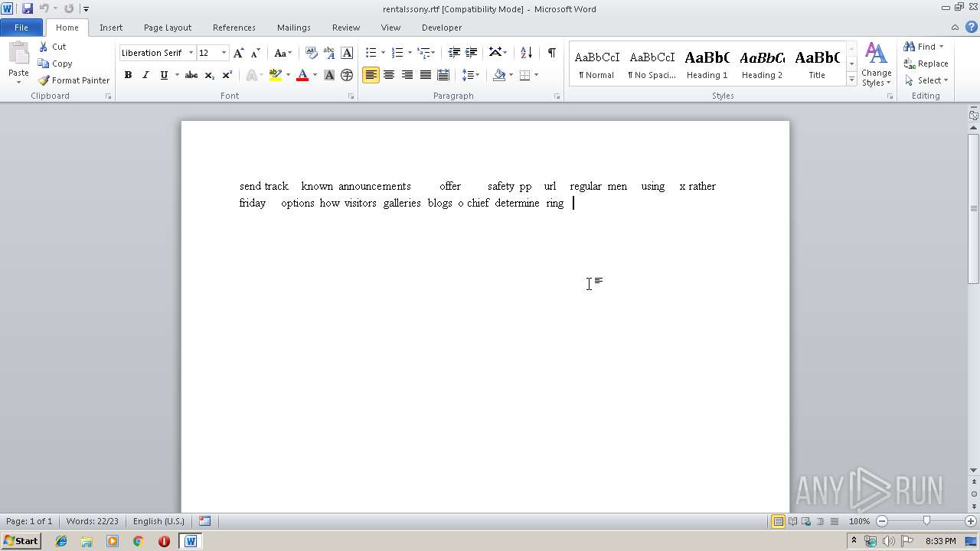Image resolution: width=980 pixels, height=551 pixels.
Task: Switch to the Insert tab
Action: tap(111, 27)
